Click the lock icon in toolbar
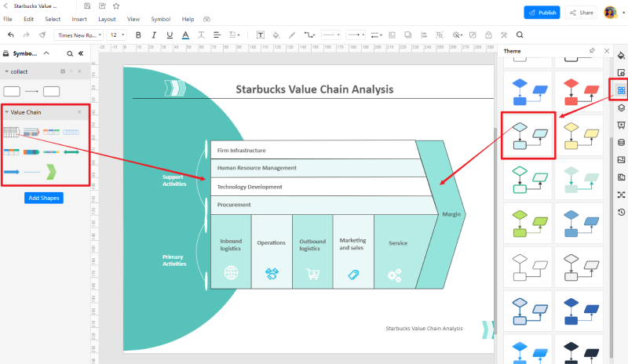 (x=488, y=35)
